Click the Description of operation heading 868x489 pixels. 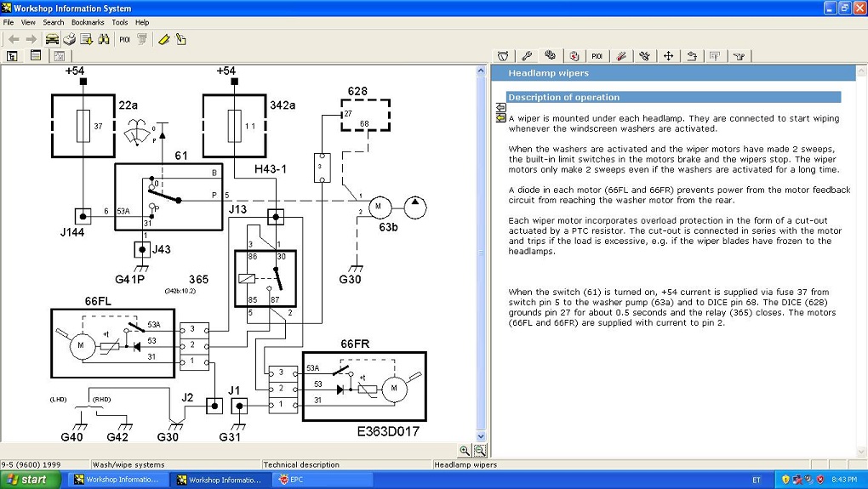(x=563, y=97)
